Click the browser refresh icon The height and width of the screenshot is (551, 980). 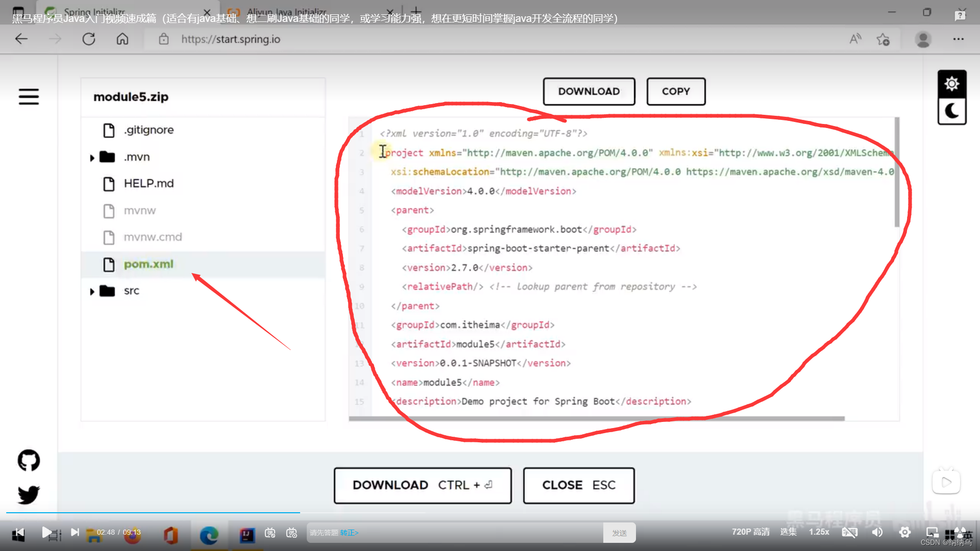88,38
